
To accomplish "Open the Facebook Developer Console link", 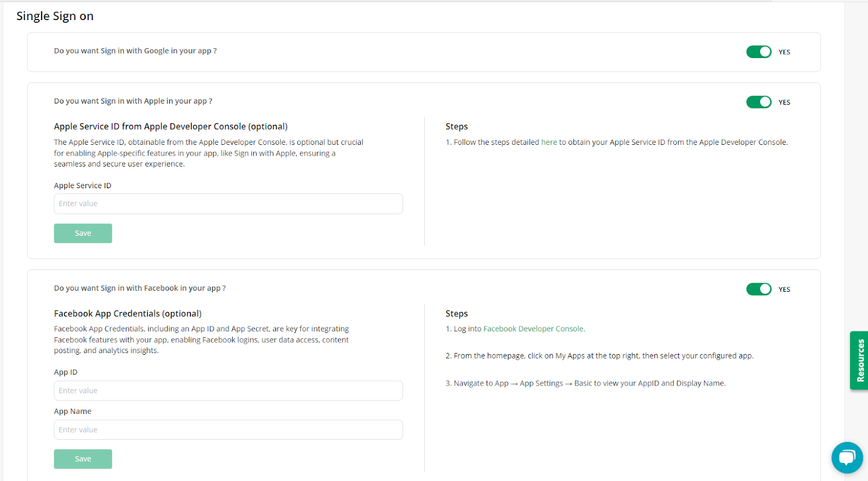I will (534, 329).
